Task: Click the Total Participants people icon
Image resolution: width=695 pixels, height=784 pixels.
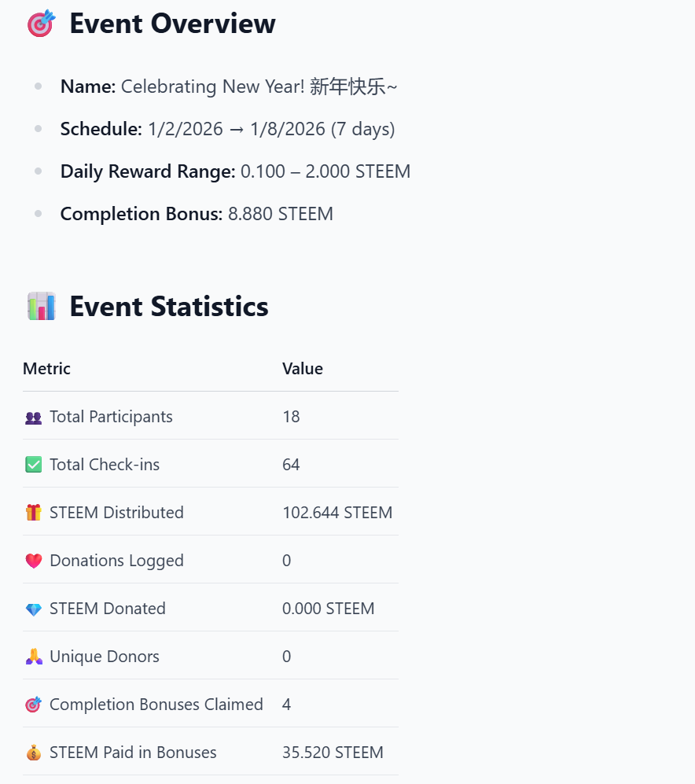Action: tap(34, 417)
